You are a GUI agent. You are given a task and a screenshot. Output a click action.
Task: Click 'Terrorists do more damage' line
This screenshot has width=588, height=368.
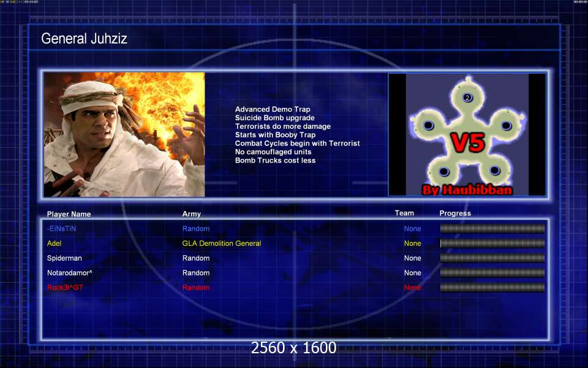pyautogui.click(x=283, y=126)
